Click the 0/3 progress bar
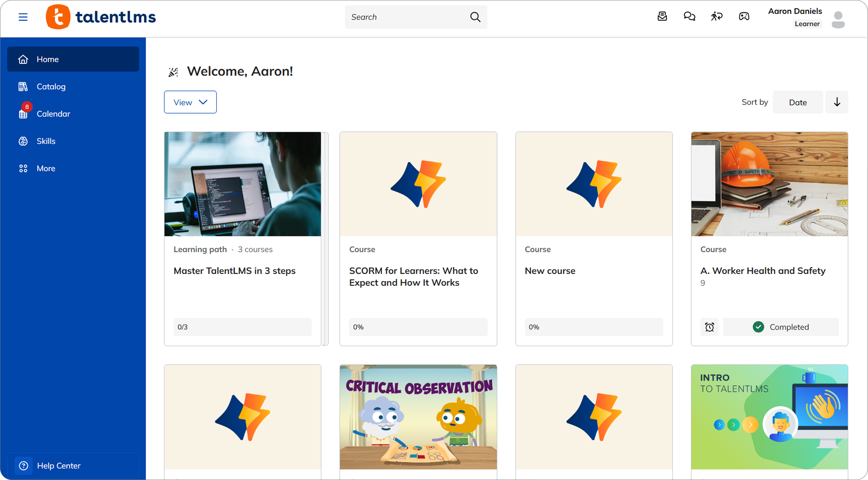The width and height of the screenshot is (868, 480). (x=242, y=327)
